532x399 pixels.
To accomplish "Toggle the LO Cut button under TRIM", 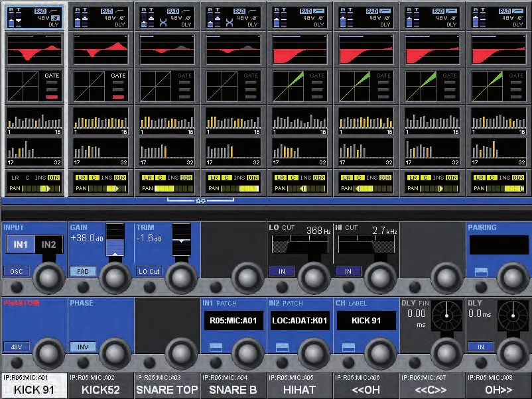I will (149, 271).
